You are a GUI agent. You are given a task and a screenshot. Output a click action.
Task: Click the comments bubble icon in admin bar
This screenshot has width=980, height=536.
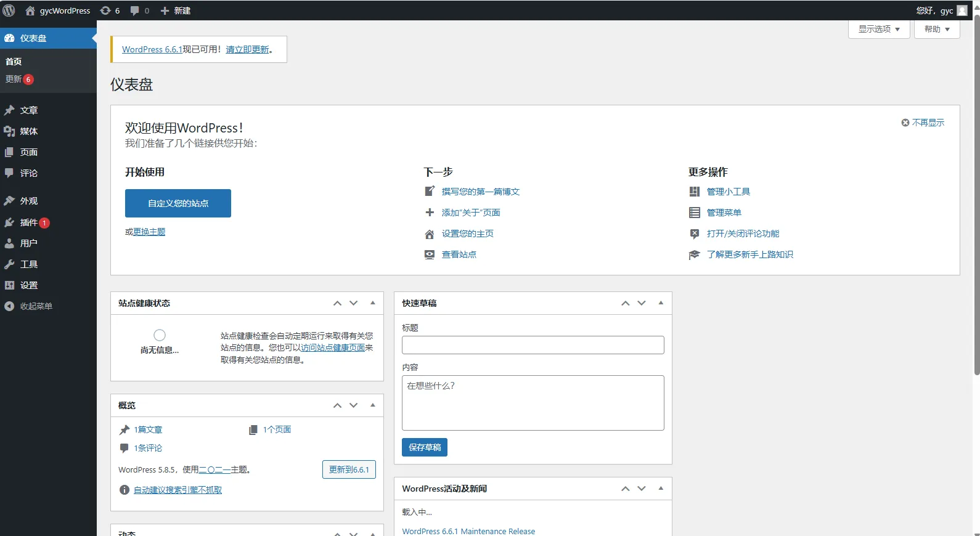pos(135,10)
